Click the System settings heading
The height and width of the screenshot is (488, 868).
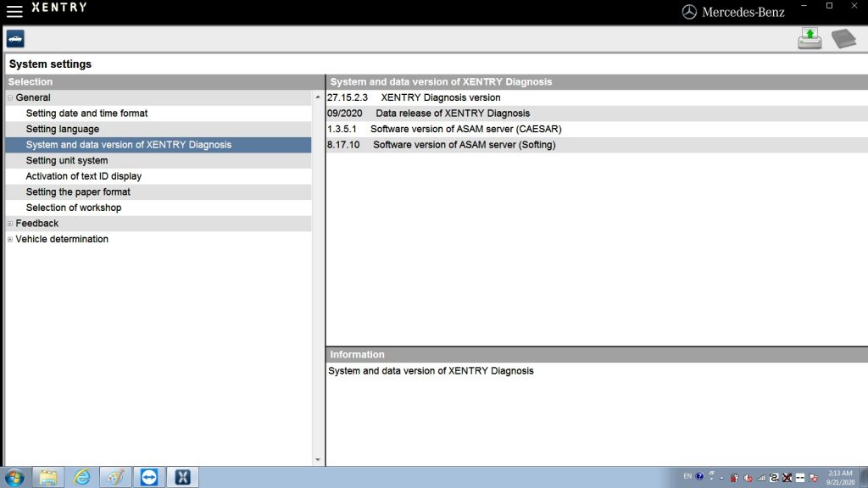[50, 64]
